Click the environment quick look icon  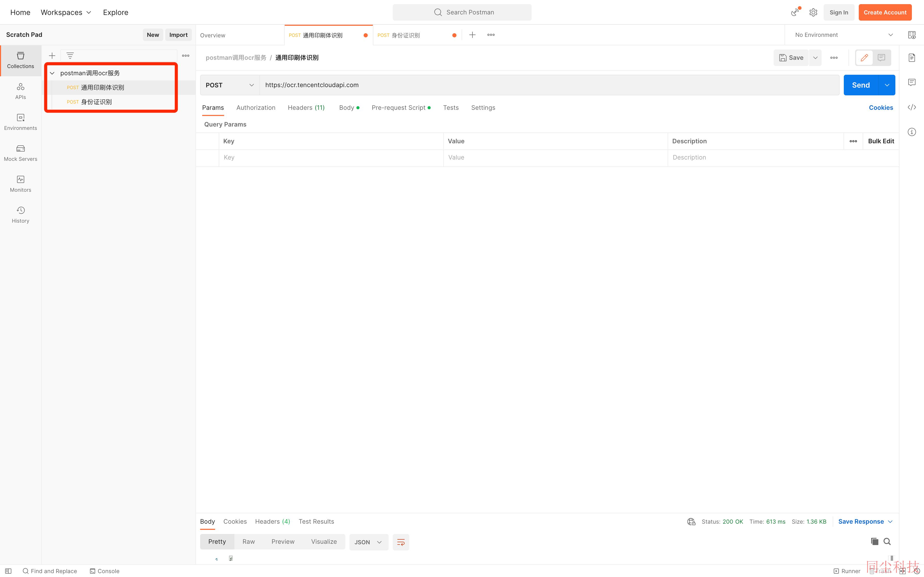pos(912,35)
